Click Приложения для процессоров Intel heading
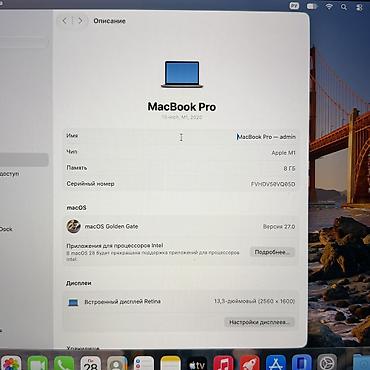370x370 pixels. (x=115, y=246)
